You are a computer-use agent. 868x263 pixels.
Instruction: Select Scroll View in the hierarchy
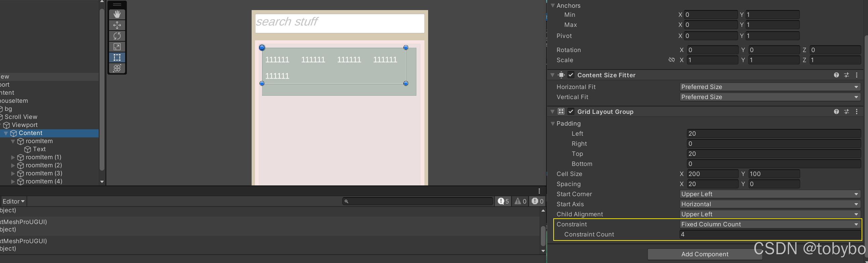coord(21,117)
